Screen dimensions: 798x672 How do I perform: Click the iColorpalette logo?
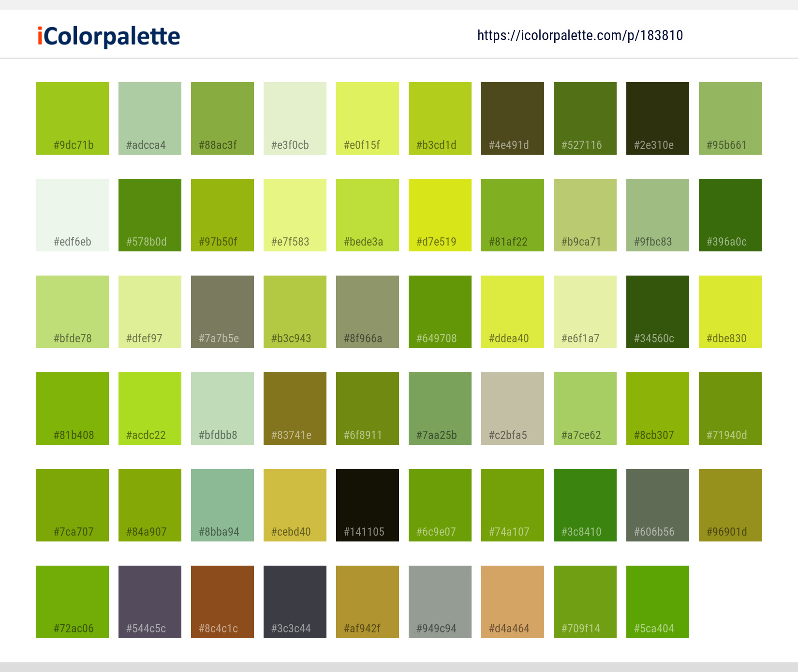tap(109, 36)
